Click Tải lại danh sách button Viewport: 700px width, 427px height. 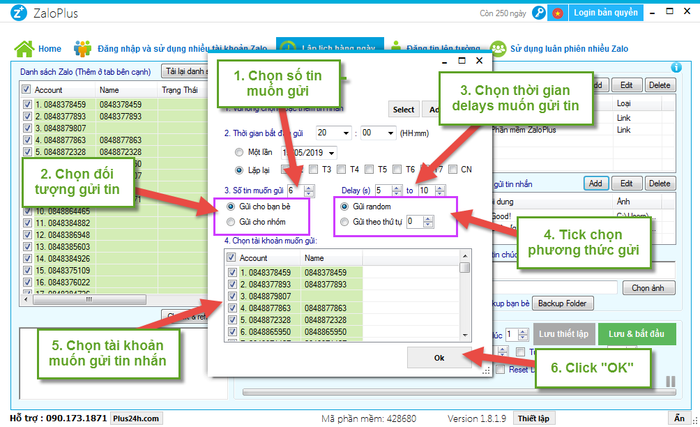(185, 71)
